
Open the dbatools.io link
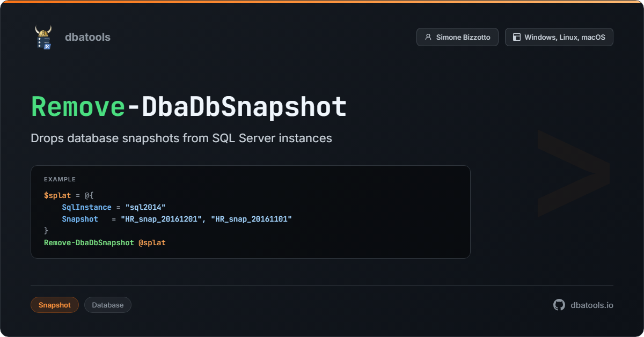(x=591, y=305)
